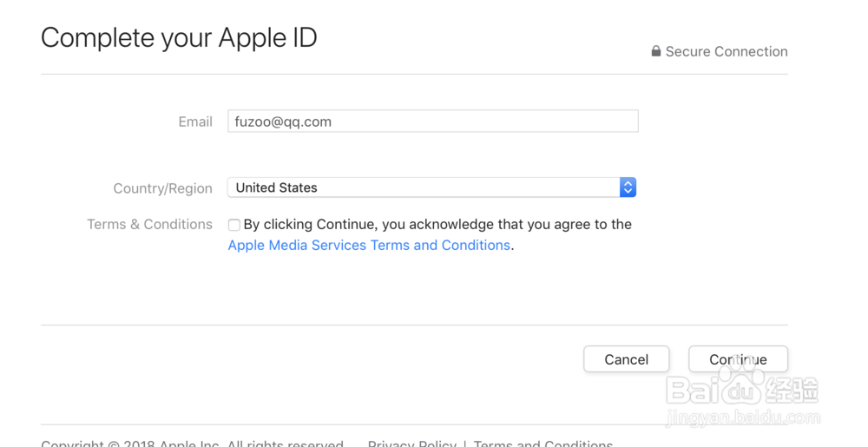Open the footer Terms and Conditions link
868x447 pixels.
[x=543, y=444]
